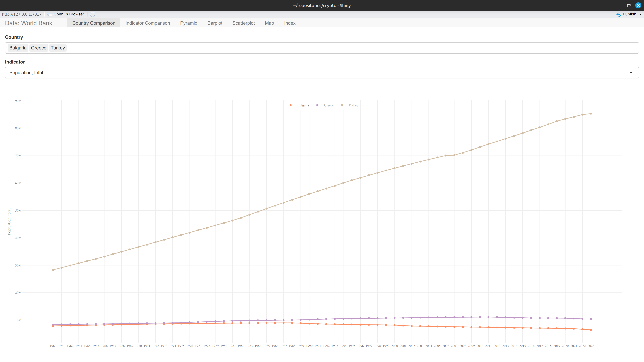Image resolution: width=644 pixels, height=362 pixels.
Task: Click the 1960 x-axis year label
Action: [x=53, y=346]
